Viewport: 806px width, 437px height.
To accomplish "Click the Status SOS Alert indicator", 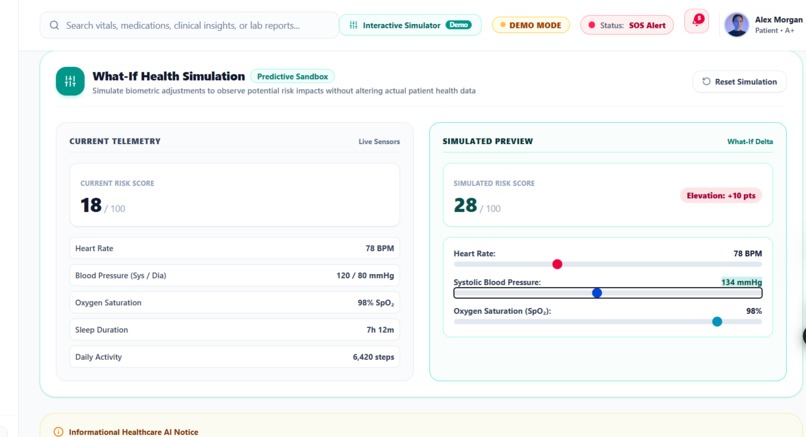I will [627, 25].
